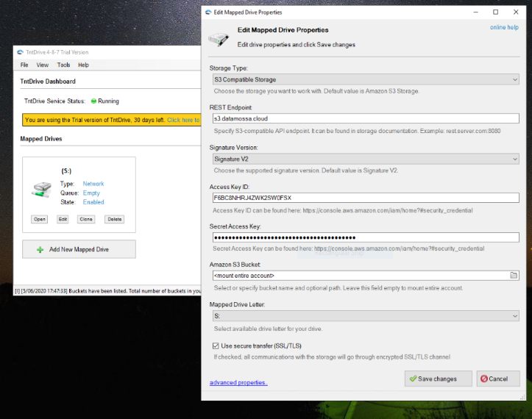532x419 pixels.
Task: Open the View menu in TntDrive window
Action: pyautogui.click(x=43, y=65)
